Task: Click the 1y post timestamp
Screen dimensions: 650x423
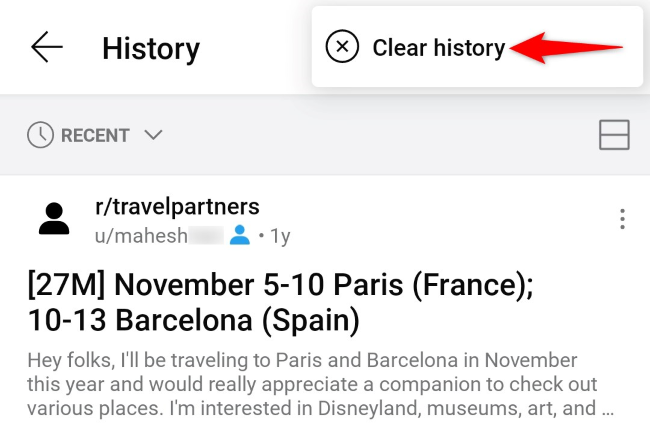Action: tap(279, 236)
